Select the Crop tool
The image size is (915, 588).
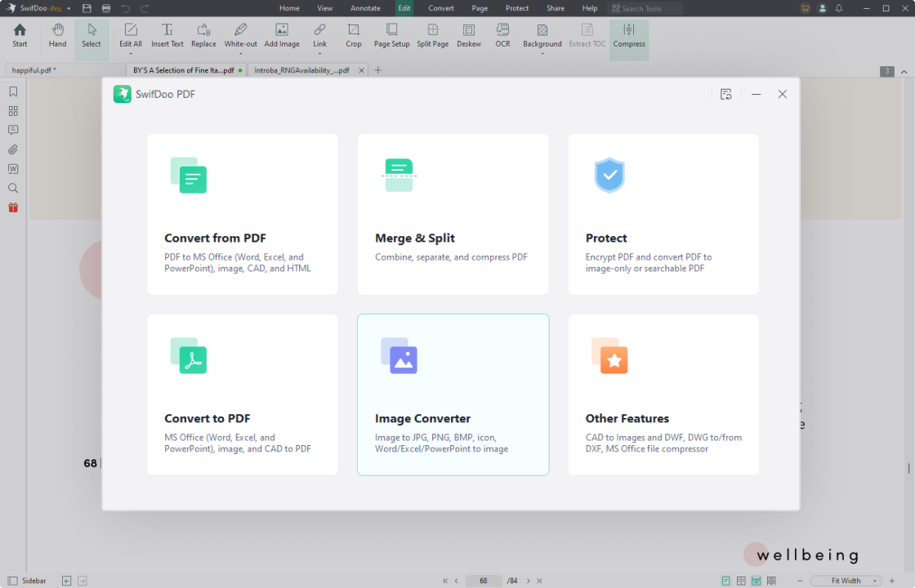tap(354, 36)
